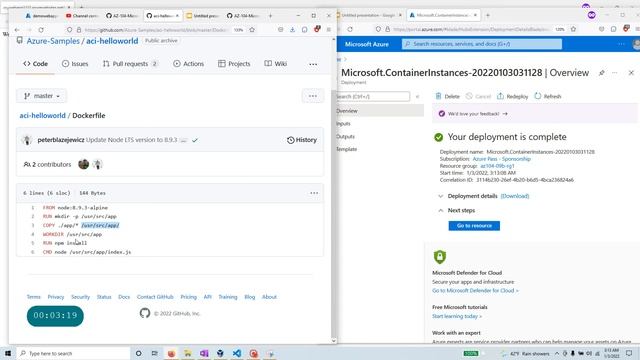
Task: Click the back arrow in the GitHub browser
Action: tap(17, 30)
